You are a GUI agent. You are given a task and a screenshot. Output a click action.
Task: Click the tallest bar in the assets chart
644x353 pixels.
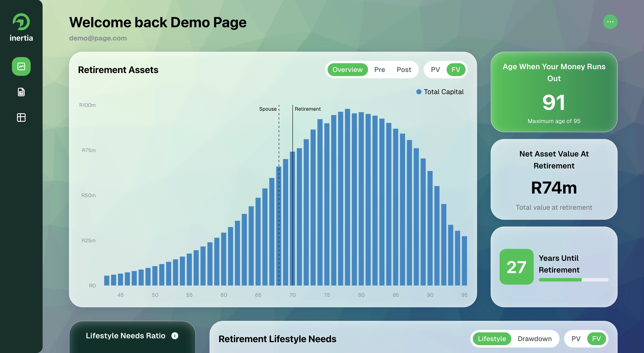(348, 198)
